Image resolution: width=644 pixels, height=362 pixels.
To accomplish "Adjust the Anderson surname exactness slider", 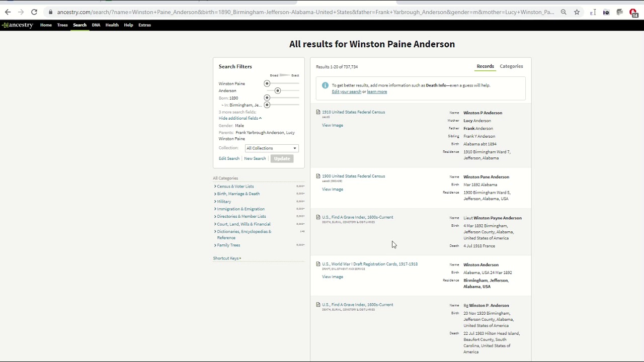I will point(278,90).
